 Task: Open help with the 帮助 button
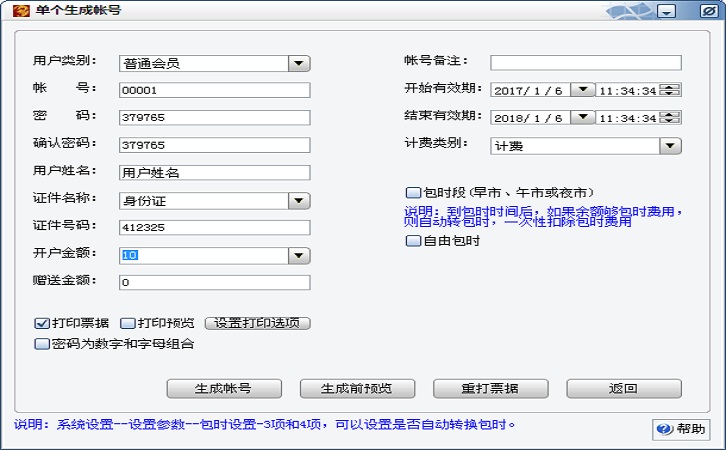coord(681,429)
